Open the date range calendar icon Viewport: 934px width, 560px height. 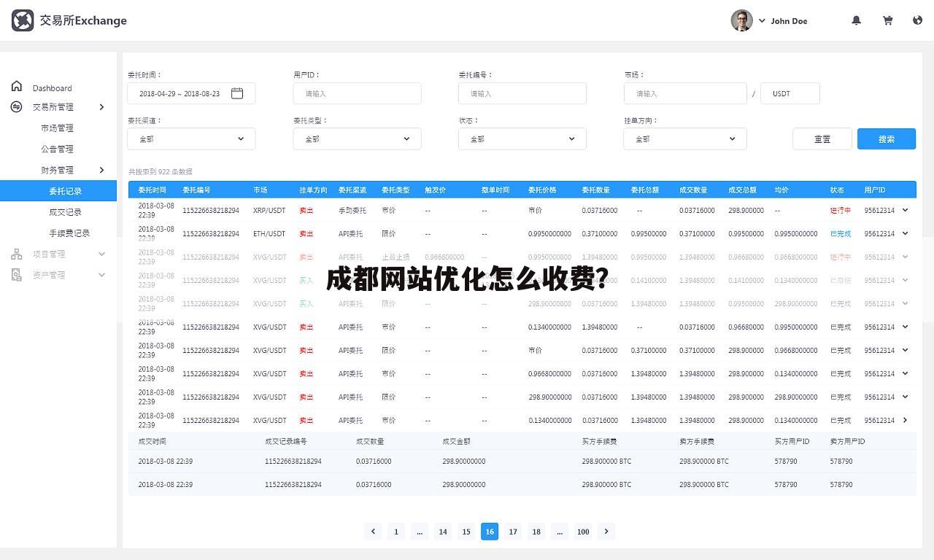pyautogui.click(x=236, y=93)
